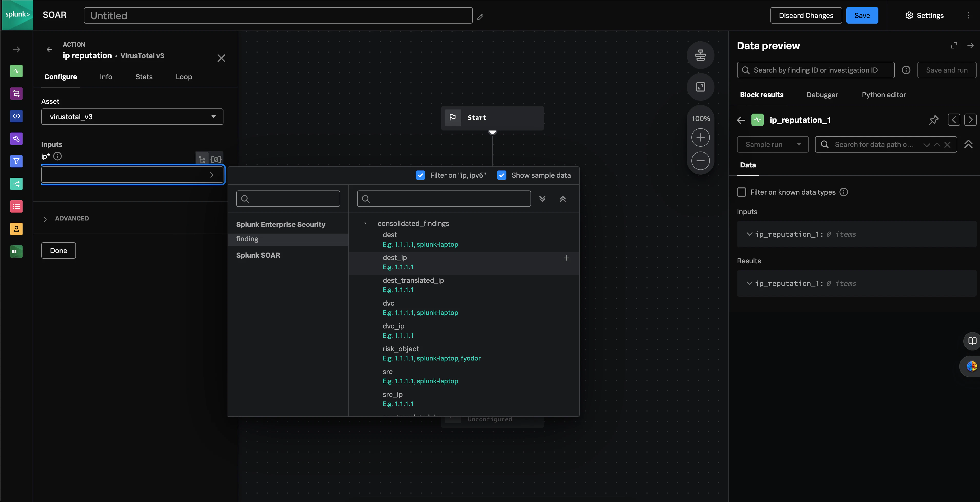Open the Format list icon in sidebar

[x=16, y=206]
